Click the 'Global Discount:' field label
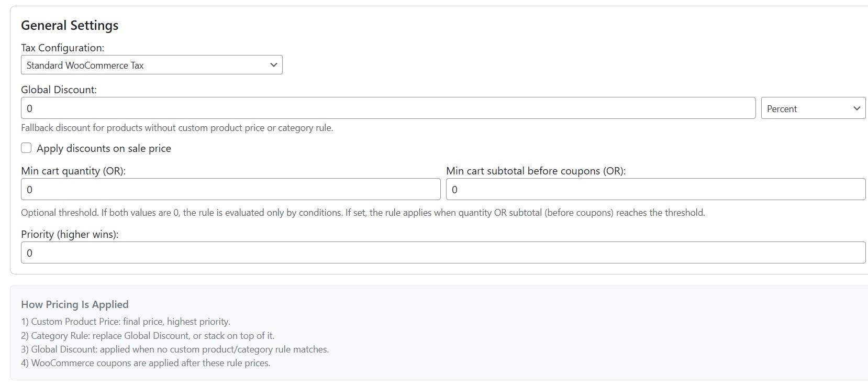The image size is (868, 385). coord(59,90)
